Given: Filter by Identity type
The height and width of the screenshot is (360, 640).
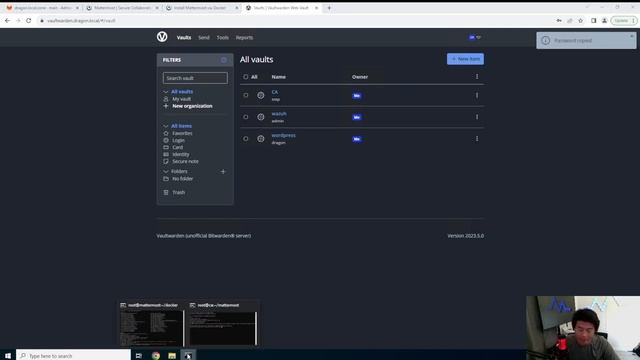Looking at the screenshot, I should pos(180,154).
